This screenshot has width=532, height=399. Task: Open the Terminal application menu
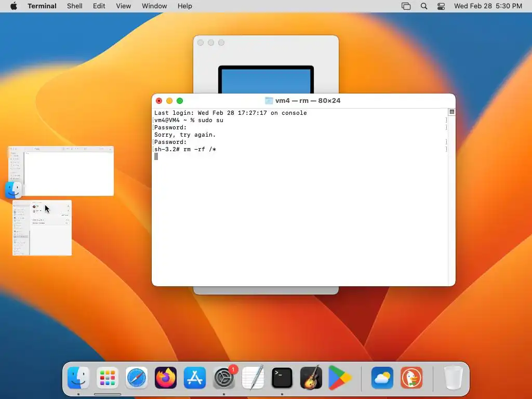pyautogui.click(x=42, y=6)
